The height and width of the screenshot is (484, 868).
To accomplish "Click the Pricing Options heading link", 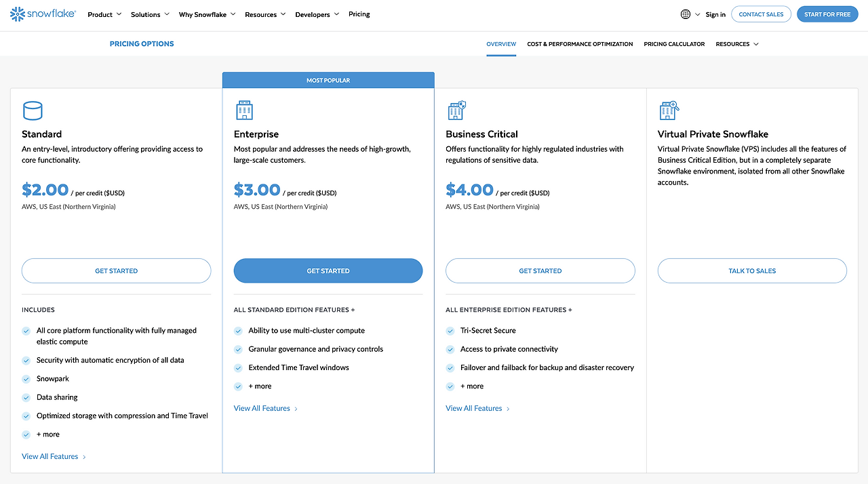I will click(x=142, y=44).
